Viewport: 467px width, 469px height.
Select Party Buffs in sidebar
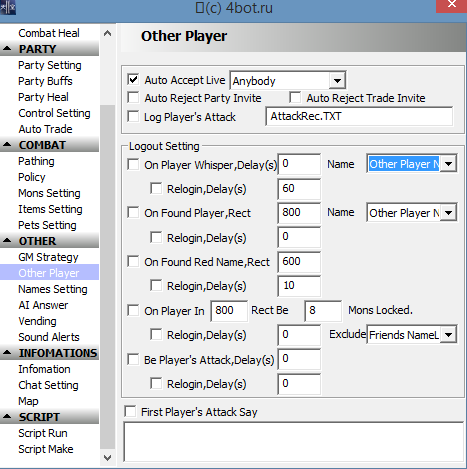45,81
